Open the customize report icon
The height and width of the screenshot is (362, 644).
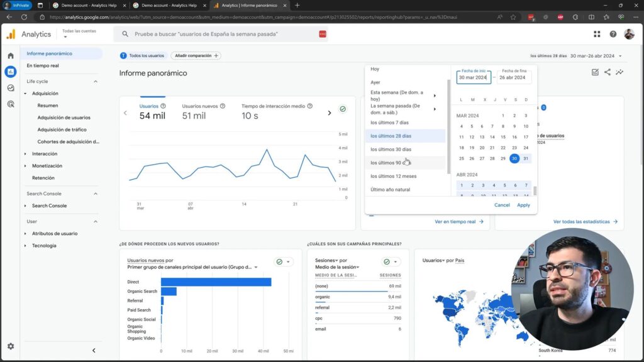point(595,72)
